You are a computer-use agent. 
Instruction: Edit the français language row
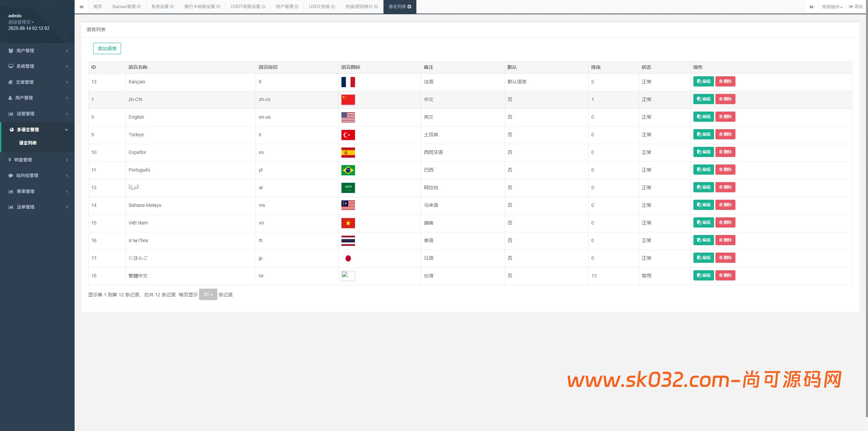pos(703,81)
